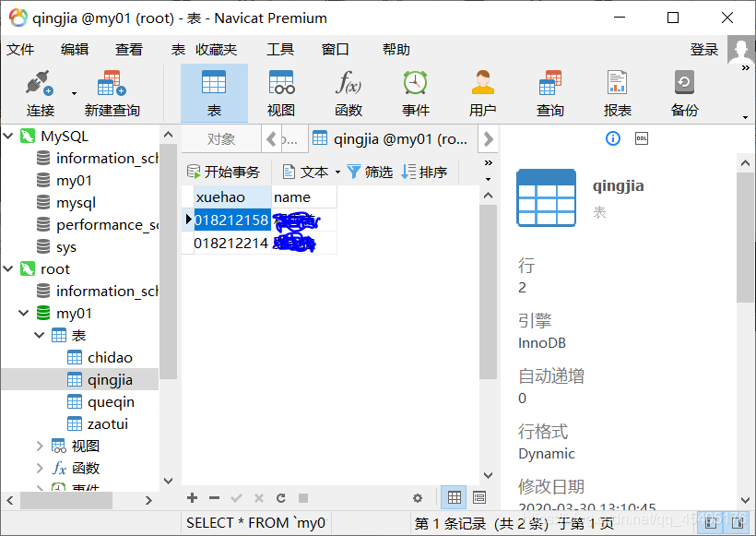Expand the main toolbar overflow chevron
Viewport: 756px width, 536px height.
745,68
